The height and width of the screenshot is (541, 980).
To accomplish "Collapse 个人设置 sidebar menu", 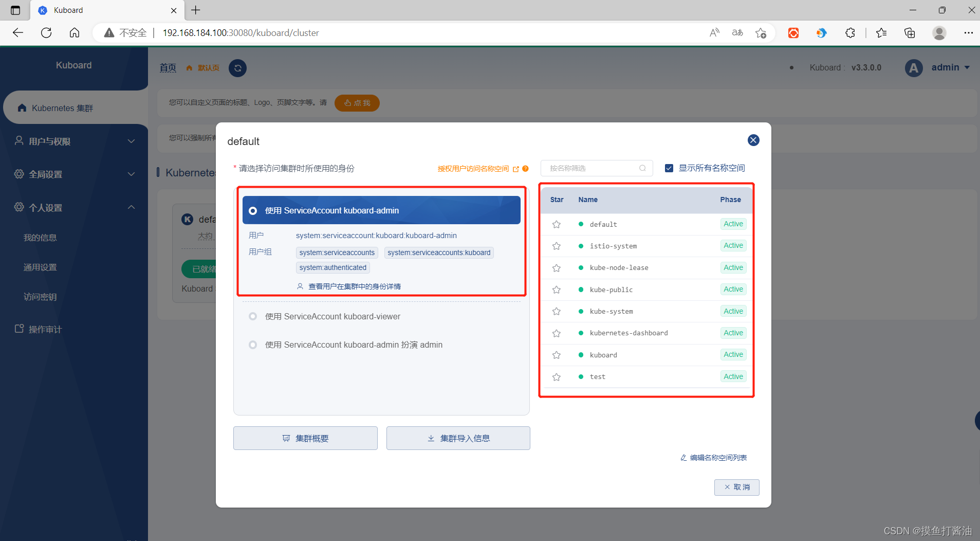I will pos(75,208).
